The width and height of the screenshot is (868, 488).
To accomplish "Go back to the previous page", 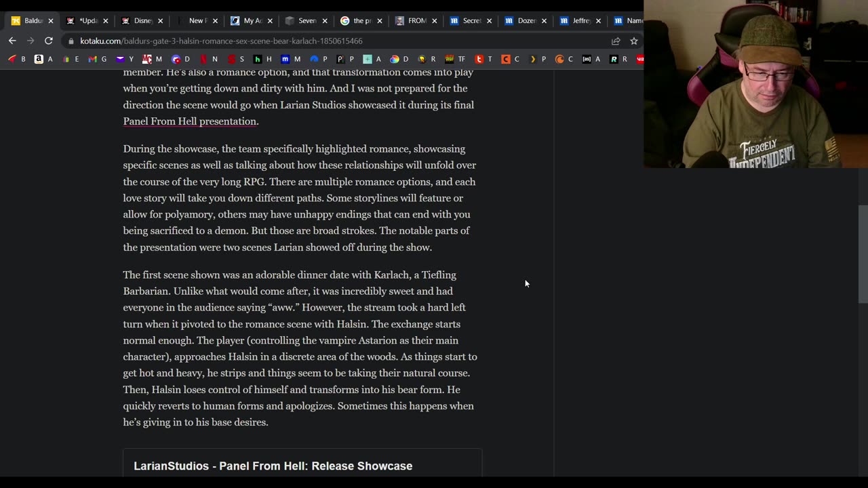I will tap(12, 41).
